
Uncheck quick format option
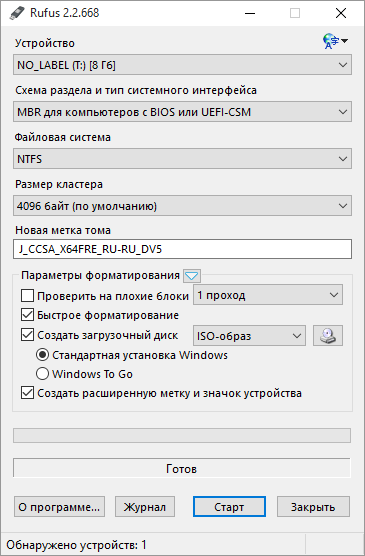coord(27,315)
